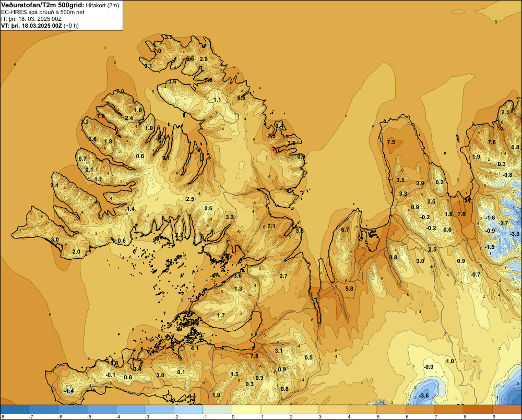Click the "2.9" temperature value
The width and height of the screenshot is (522, 420).
click(x=204, y=59)
